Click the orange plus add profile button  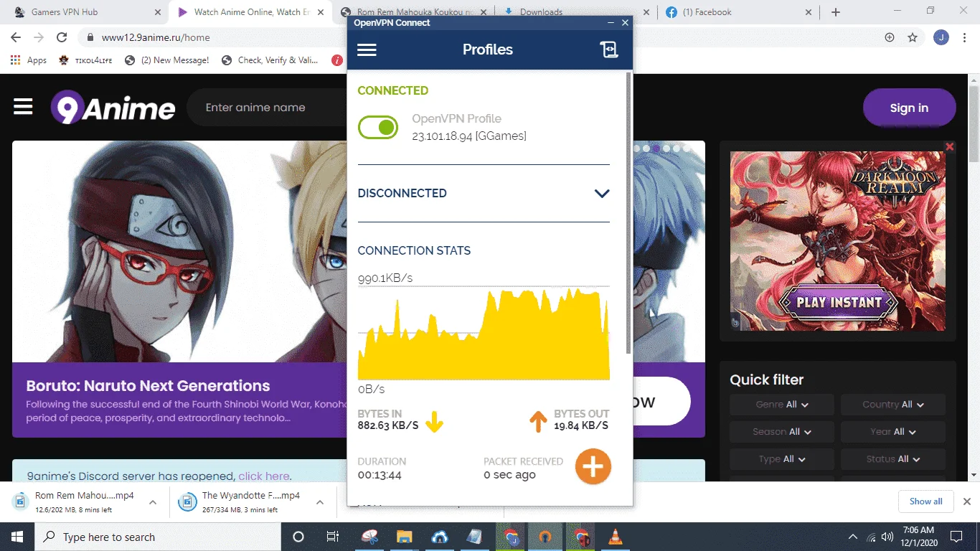coord(593,466)
